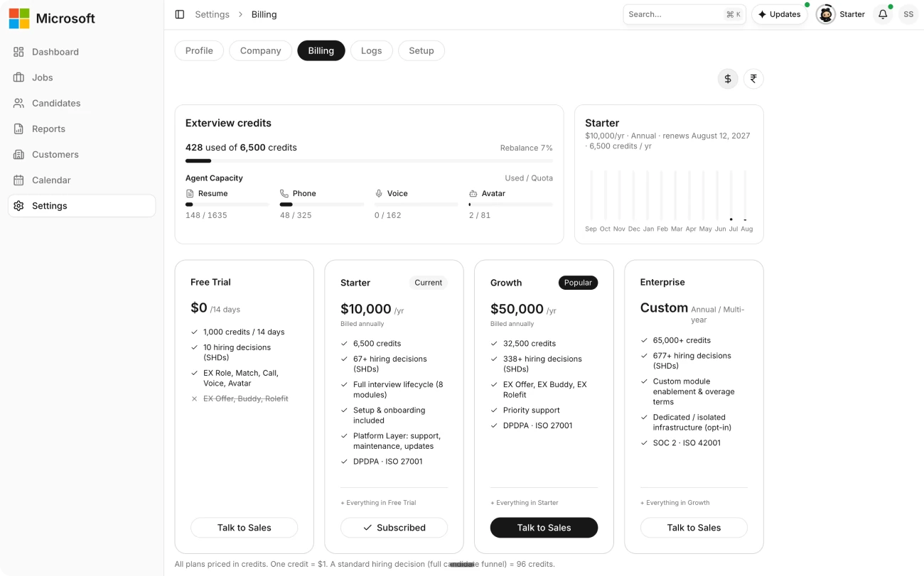Select Settings in the sidebar

[x=82, y=205]
